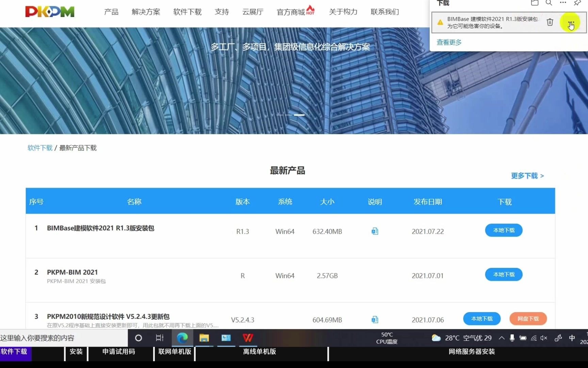This screenshot has width=588, height=368.
Task: Pin the Downloads panel
Action: pyautogui.click(x=577, y=3)
